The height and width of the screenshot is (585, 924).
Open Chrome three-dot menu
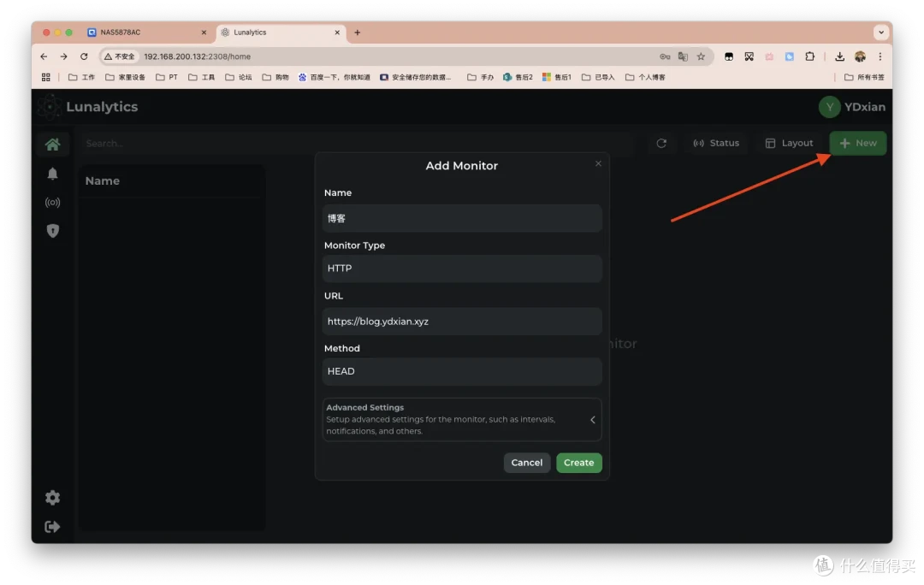(880, 56)
